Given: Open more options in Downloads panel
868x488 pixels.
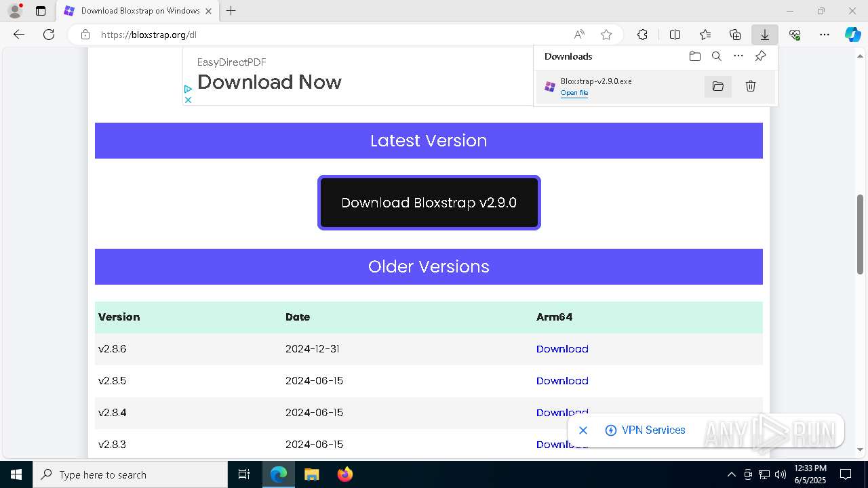Looking at the screenshot, I should click(738, 56).
